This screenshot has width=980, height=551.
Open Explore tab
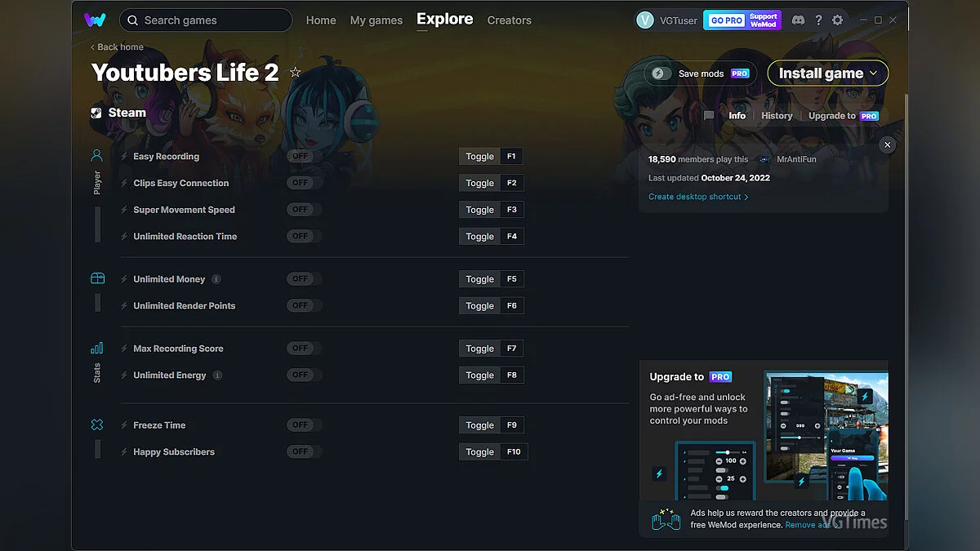pos(444,19)
